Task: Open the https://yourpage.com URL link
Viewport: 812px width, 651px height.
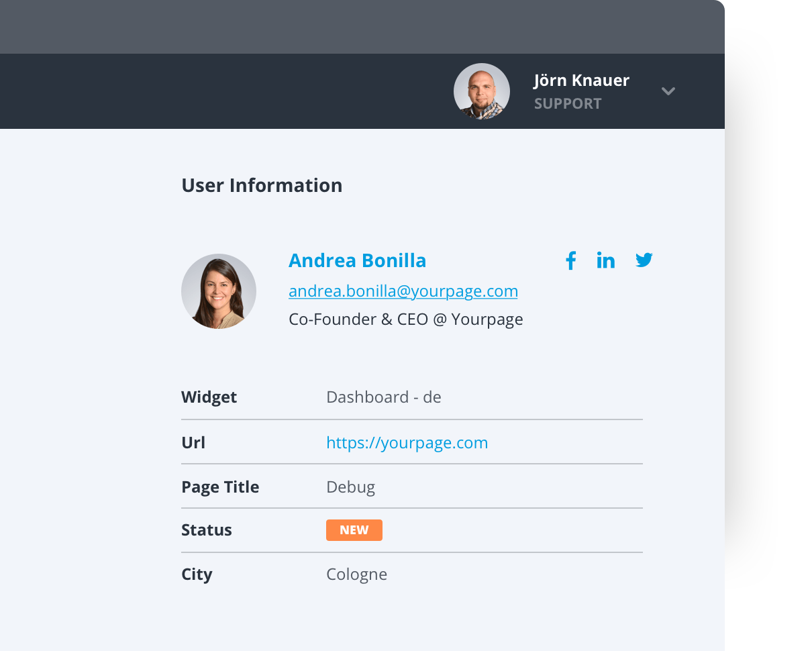Action: [x=407, y=443]
